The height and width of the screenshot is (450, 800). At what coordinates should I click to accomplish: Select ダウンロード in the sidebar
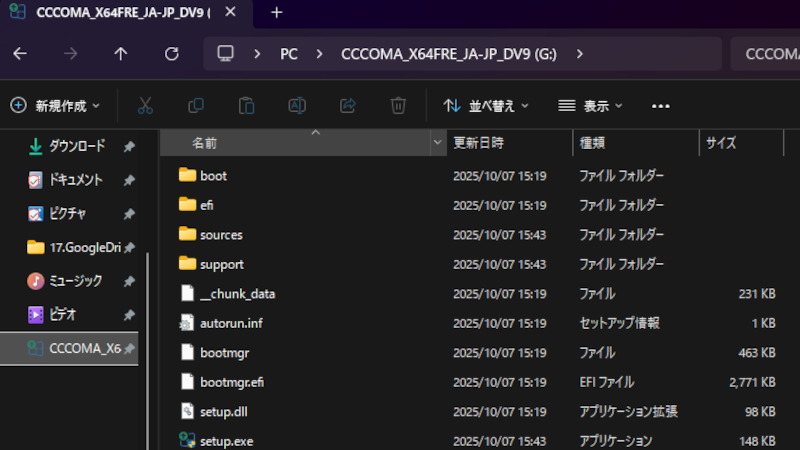(76, 146)
